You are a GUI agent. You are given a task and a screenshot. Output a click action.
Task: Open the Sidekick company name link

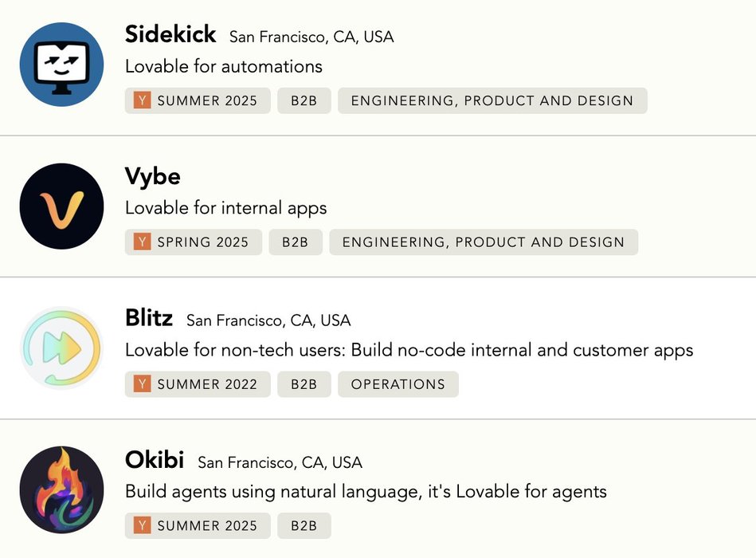point(170,34)
